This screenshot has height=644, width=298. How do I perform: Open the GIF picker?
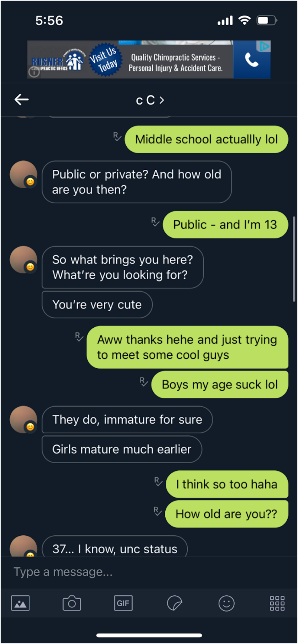click(123, 603)
